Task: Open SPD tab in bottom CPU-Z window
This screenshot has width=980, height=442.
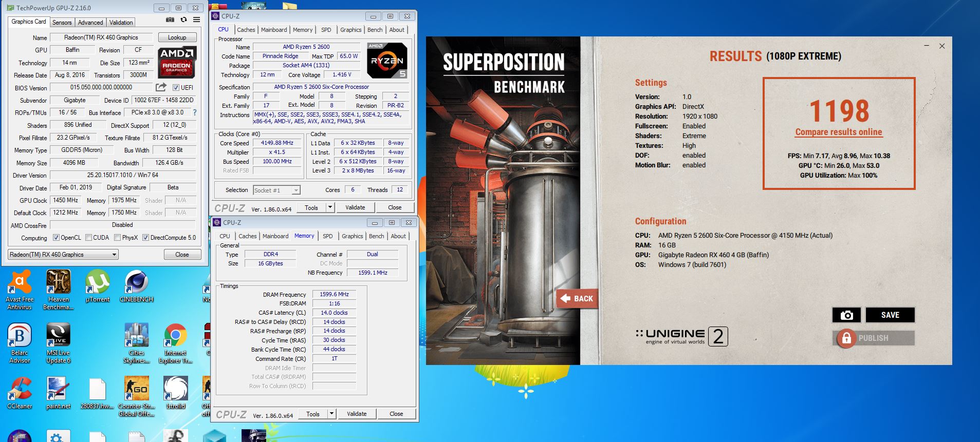Action: [x=328, y=236]
